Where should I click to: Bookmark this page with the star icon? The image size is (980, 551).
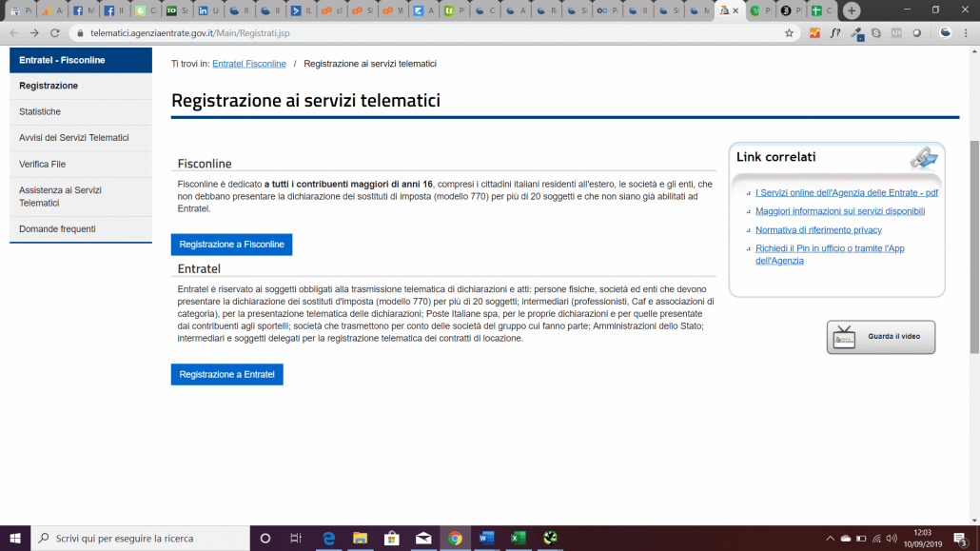pos(789,33)
